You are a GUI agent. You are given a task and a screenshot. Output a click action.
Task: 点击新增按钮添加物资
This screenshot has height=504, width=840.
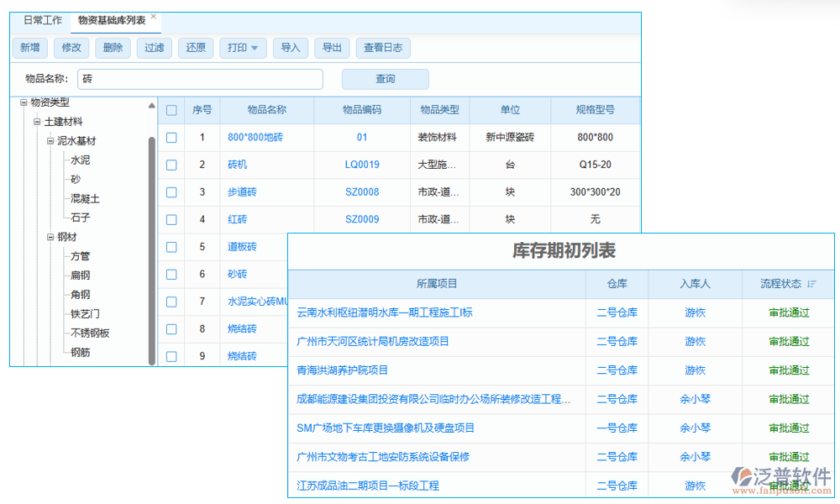(29, 48)
